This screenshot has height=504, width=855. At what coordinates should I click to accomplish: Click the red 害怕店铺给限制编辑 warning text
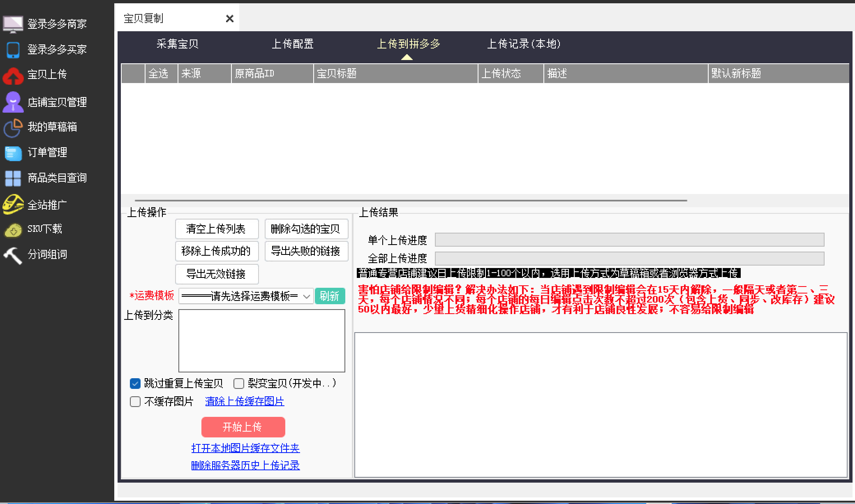(596, 300)
